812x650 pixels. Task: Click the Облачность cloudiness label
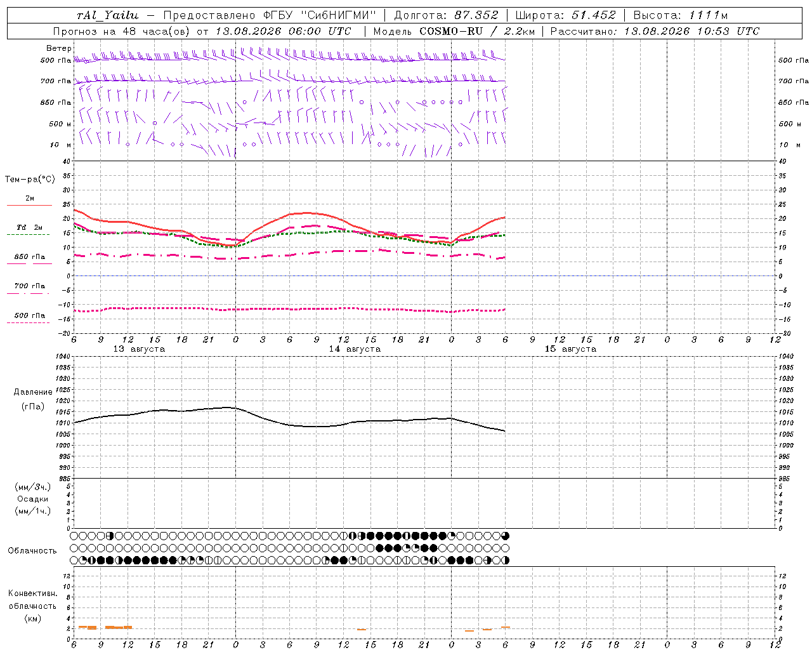click(x=32, y=551)
